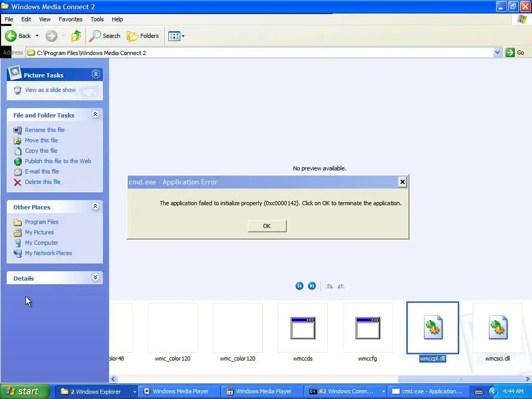Click the Go button
532x399 pixels.
pyautogui.click(x=515, y=52)
